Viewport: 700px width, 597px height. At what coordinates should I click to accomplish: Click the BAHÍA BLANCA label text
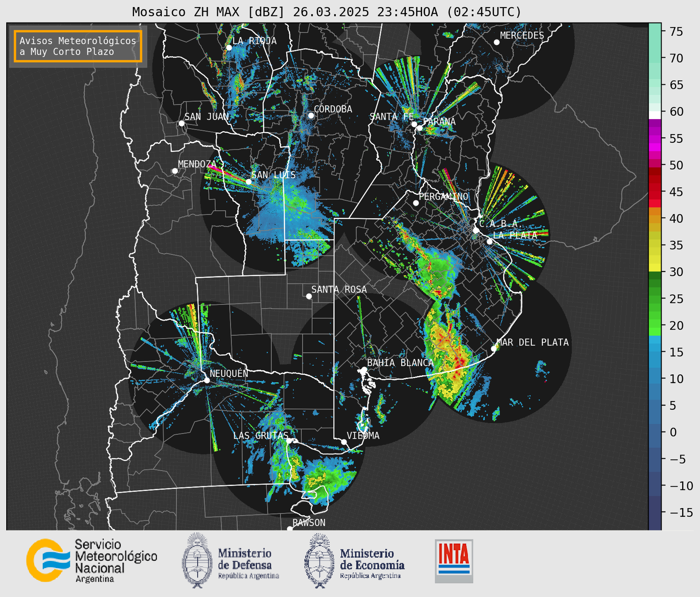pyautogui.click(x=400, y=363)
